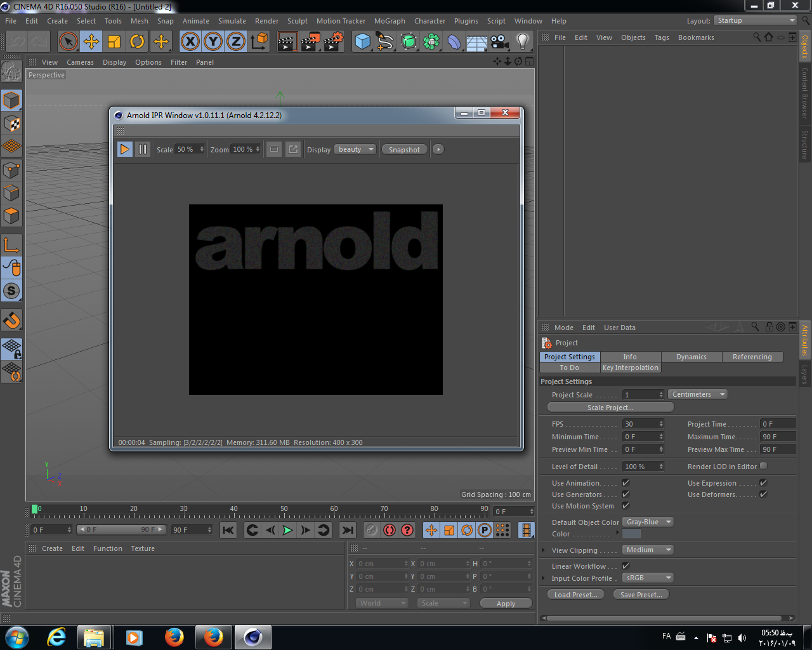Open Default Object Color Gray-Blue dropdown
The image size is (812, 650).
point(648,522)
